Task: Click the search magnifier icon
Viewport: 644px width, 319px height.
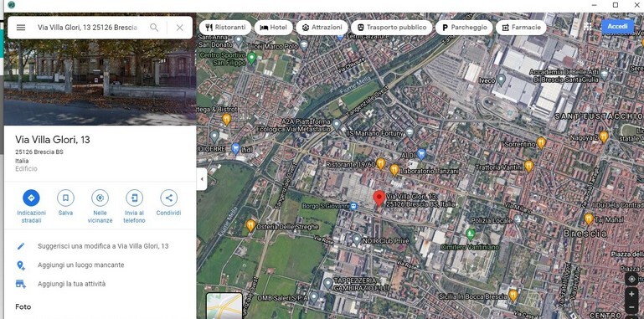Action: click(x=154, y=28)
